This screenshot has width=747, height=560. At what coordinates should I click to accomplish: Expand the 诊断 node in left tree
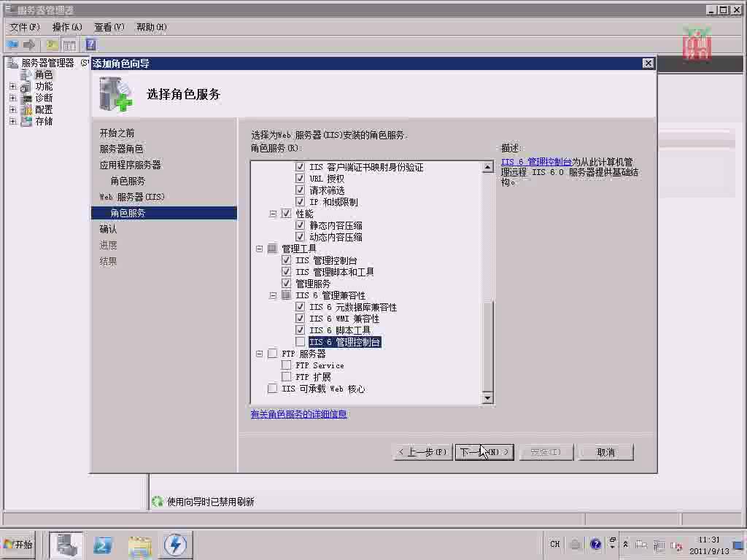13,98
